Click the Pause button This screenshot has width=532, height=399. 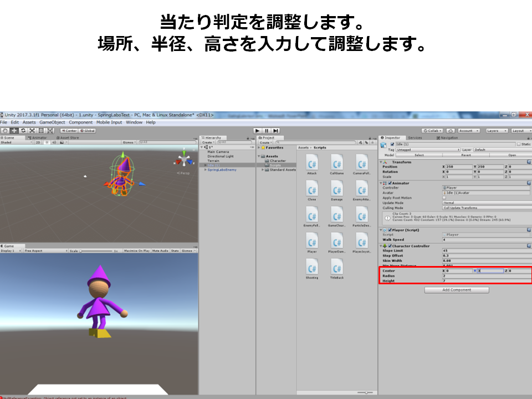267,131
